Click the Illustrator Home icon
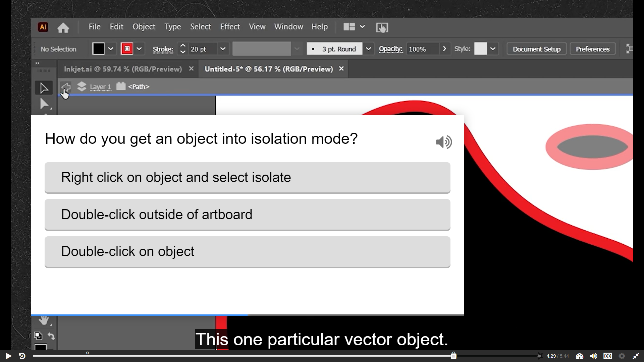 (x=63, y=27)
